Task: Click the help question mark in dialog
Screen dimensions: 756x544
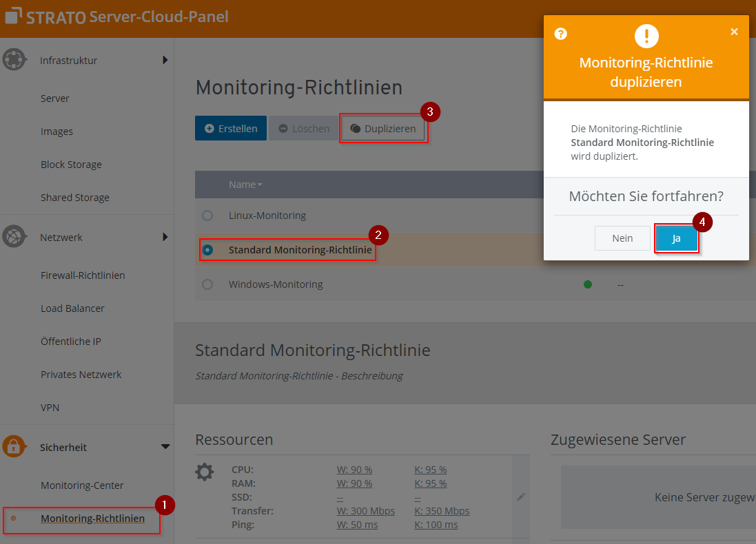Action: (561, 34)
